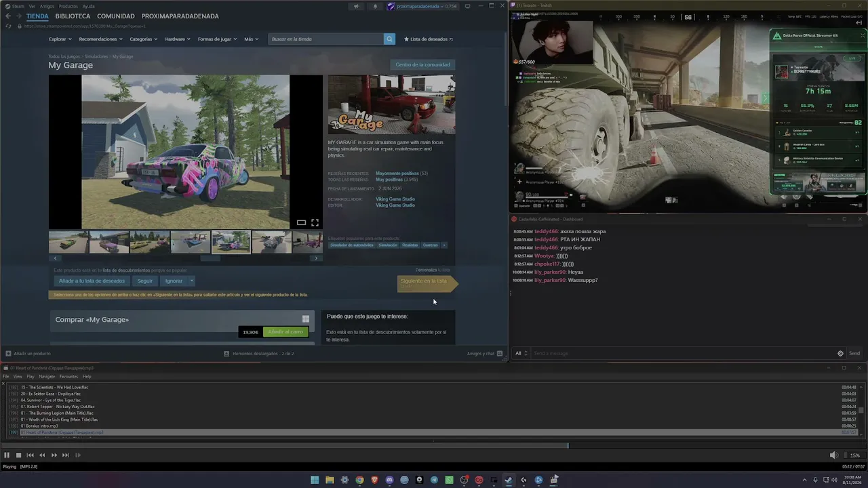Viewport: 868px width, 488px height.
Task: Expand the Explorar store menu
Action: 60,39
